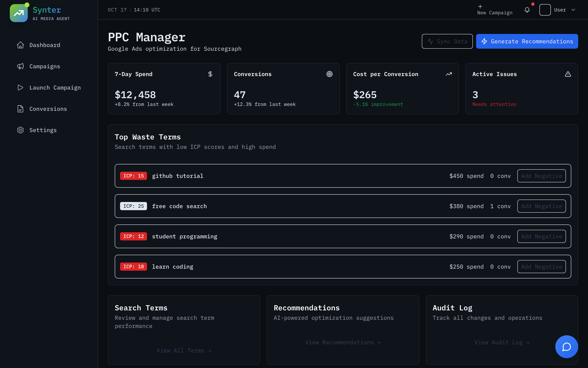
Task: Click the Synter logo icon
Action: pos(19,13)
